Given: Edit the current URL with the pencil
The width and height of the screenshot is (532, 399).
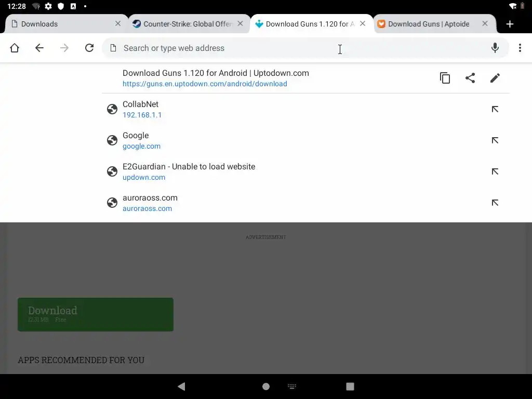Looking at the screenshot, I should pyautogui.click(x=495, y=78).
